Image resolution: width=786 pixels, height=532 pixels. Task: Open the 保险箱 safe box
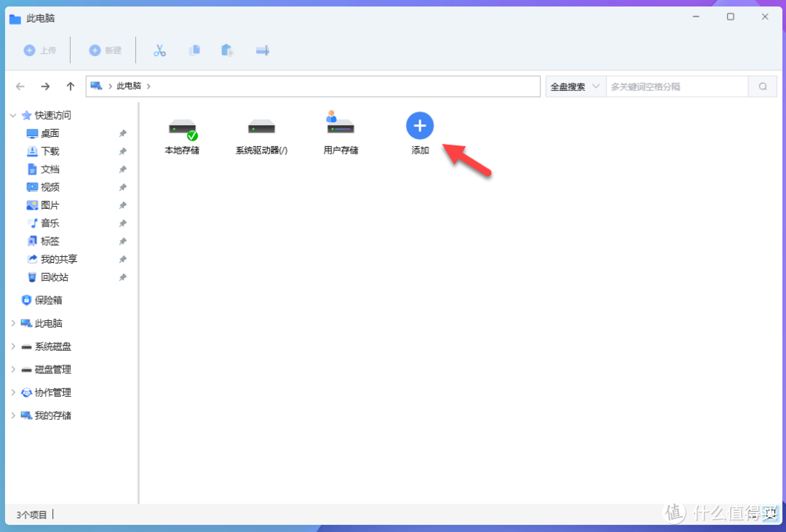49,299
